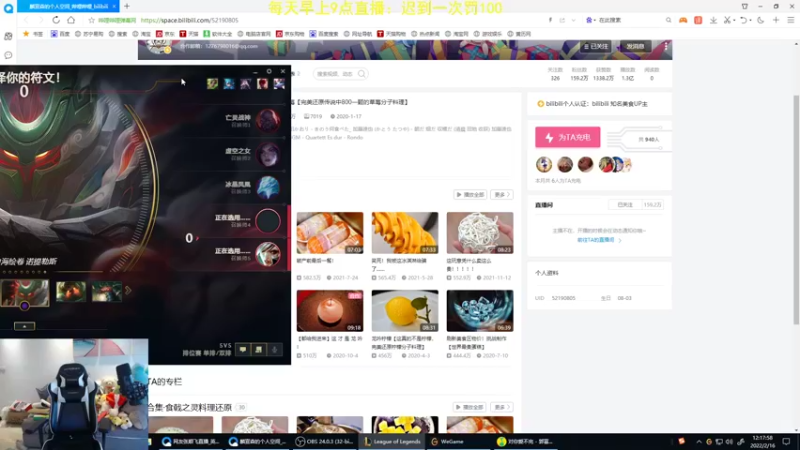
Task: Open the bookmarks star folder in bookmark bar
Action: click(x=33, y=34)
